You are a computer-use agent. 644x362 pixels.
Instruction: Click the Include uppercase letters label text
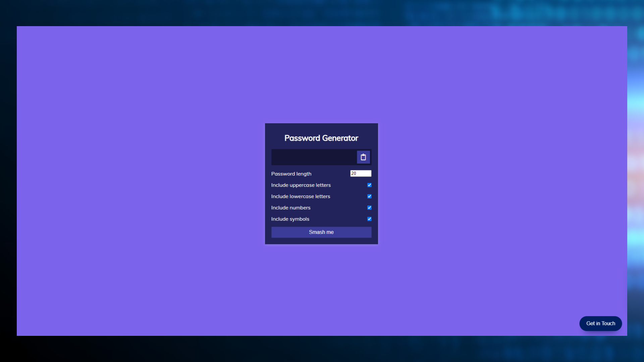tap(301, 185)
